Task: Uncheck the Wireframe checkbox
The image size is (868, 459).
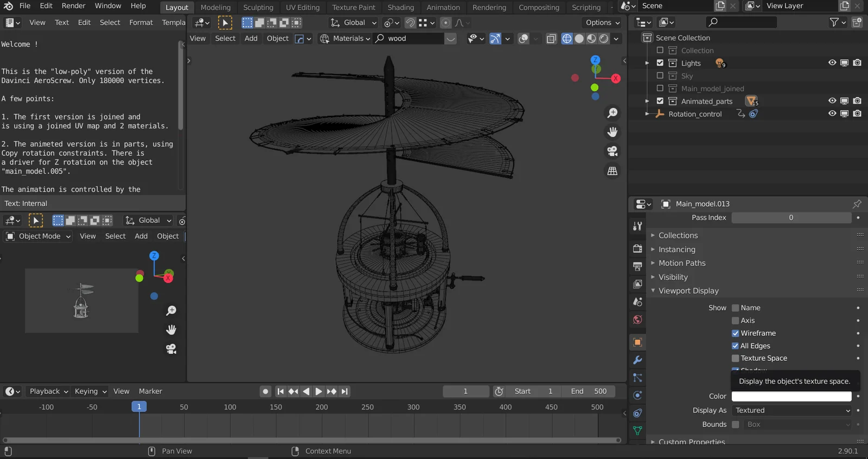Action: tap(736, 333)
